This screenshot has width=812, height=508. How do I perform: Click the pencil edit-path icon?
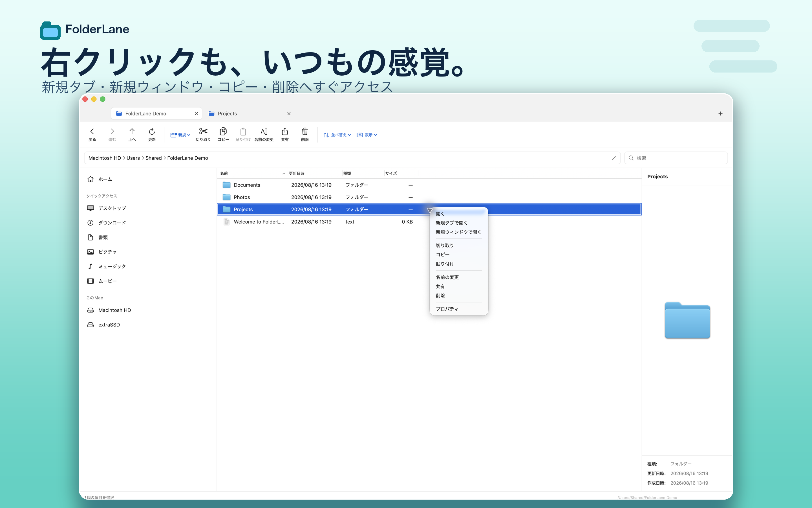point(614,158)
